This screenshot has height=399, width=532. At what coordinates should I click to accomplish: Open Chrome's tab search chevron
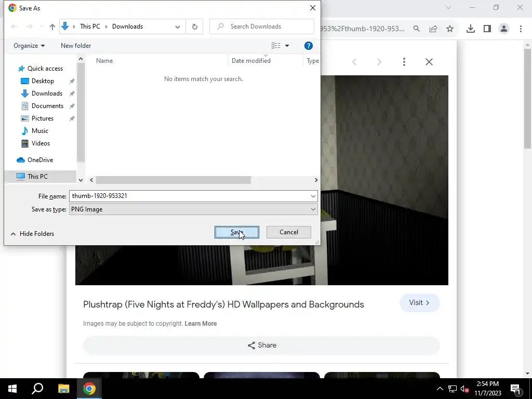point(448,7)
